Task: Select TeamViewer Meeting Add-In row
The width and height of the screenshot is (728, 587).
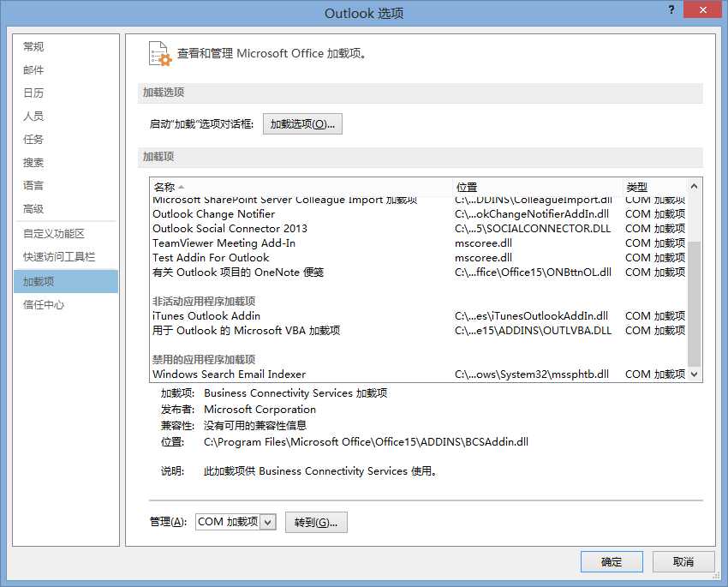Action: (418, 243)
